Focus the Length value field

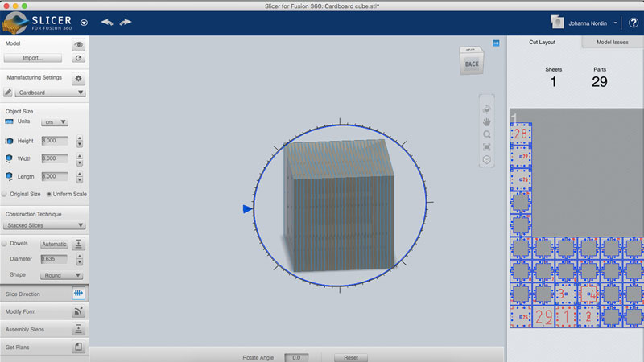(x=55, y=176)
